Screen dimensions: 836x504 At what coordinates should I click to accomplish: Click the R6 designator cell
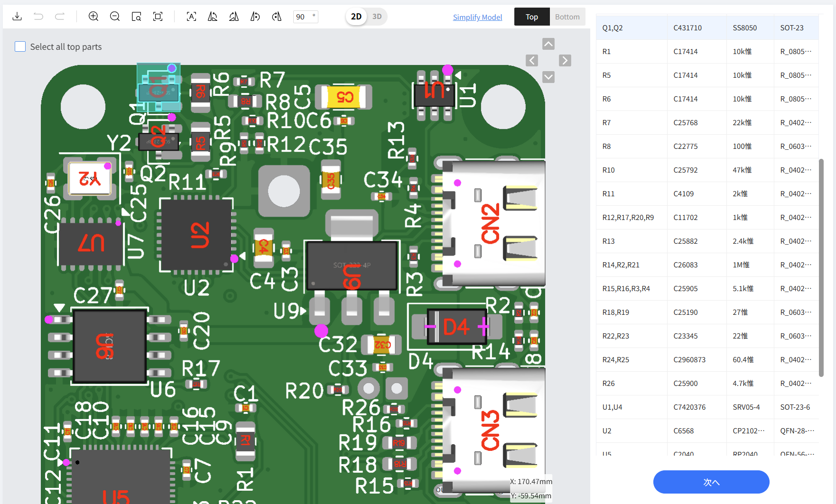point(632,99)
